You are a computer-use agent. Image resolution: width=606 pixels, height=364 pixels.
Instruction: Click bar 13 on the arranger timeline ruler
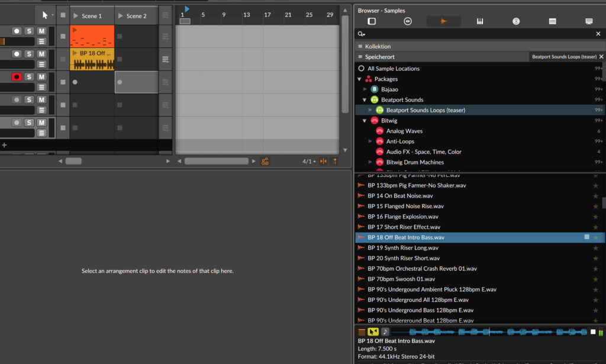pyautogui.click(x=246, y=15)
